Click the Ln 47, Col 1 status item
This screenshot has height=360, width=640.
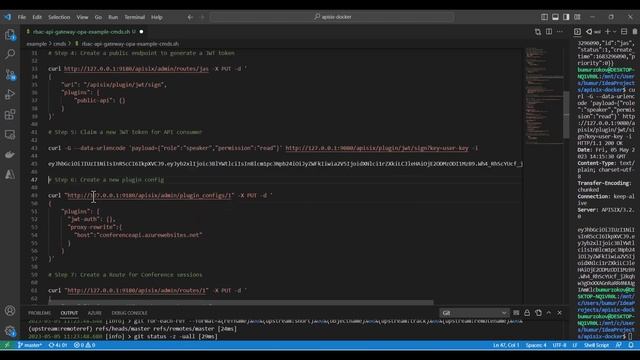(x=506, y=345)
